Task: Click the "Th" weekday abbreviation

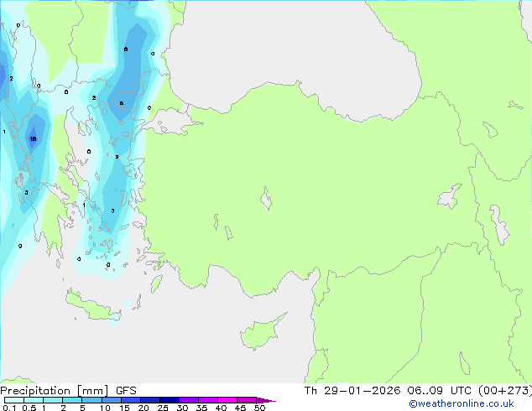Action: 310,391
